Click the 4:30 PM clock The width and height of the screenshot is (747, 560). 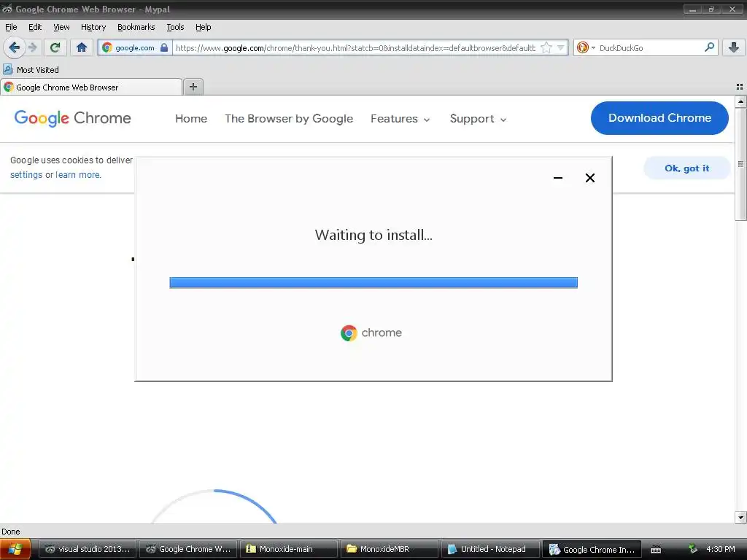(720, 549)
